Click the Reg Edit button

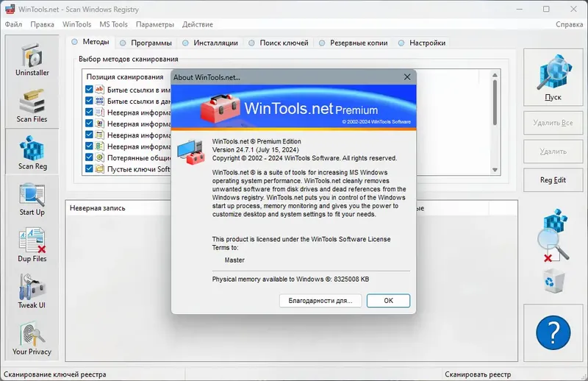click(x=553, y=180)
